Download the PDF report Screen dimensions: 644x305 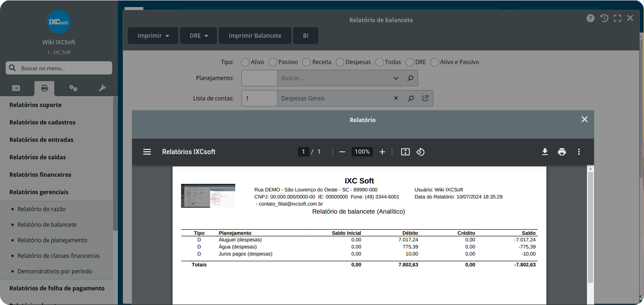click(x=545, y=152)
